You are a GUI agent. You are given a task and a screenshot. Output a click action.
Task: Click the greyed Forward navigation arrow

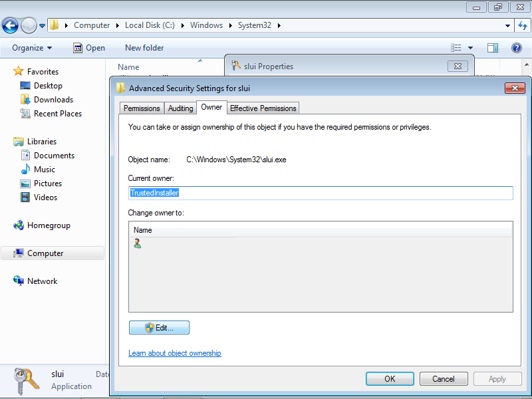29,25
